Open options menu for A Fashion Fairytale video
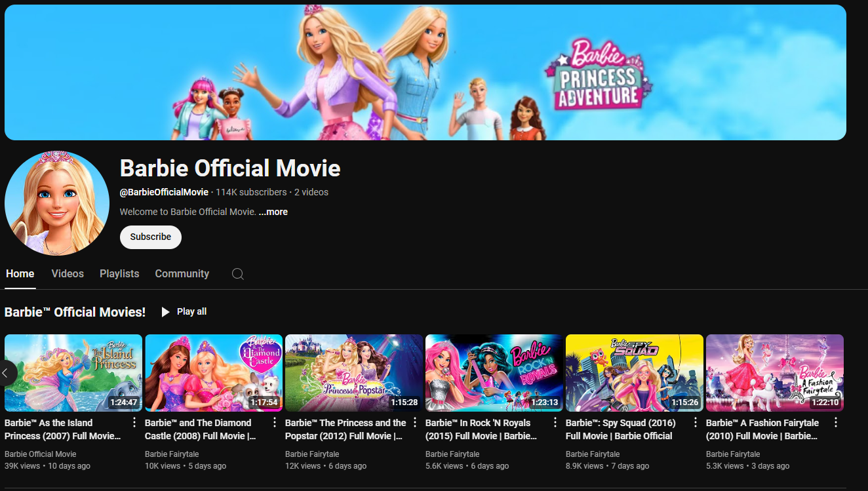The image size is (868, 491). [x=836, y=423]
